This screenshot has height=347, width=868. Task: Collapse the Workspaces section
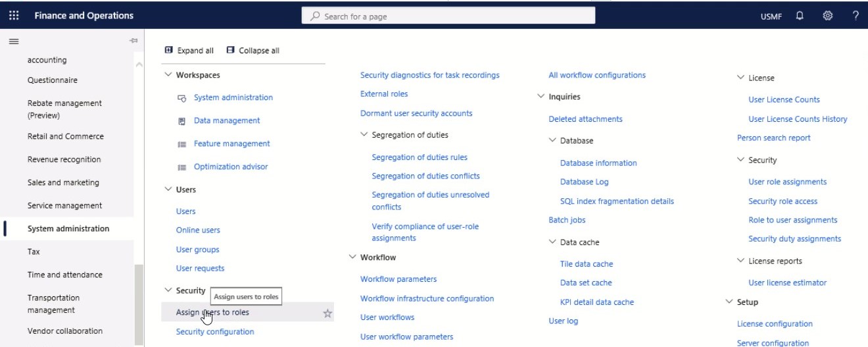pyautogui.click(x=168, y=75)
